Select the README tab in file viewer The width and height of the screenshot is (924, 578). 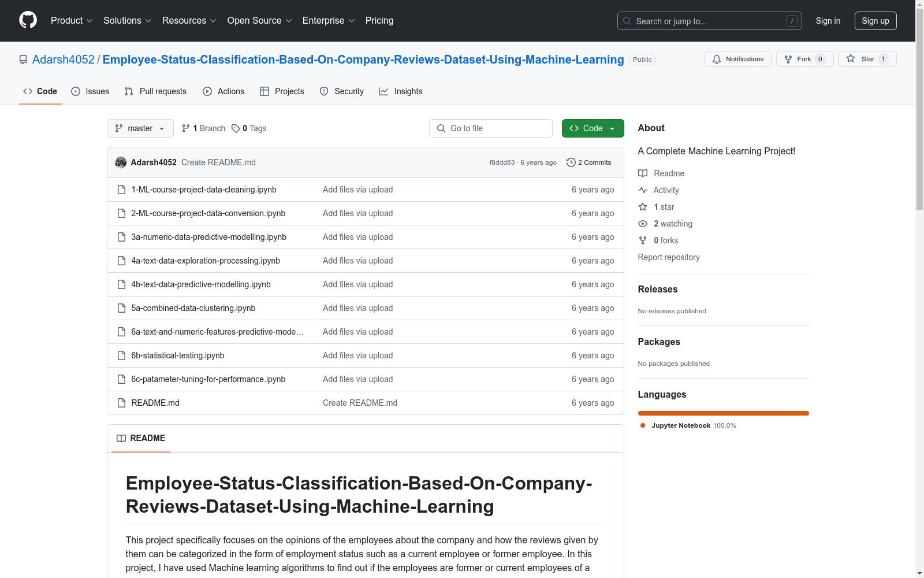coord(141,438)
